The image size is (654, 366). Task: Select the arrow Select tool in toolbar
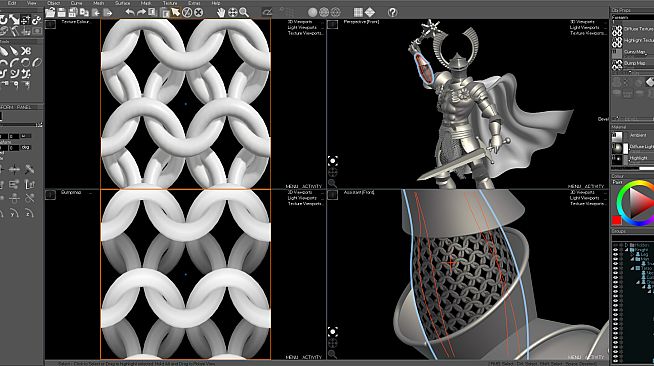tap(176, 13)
